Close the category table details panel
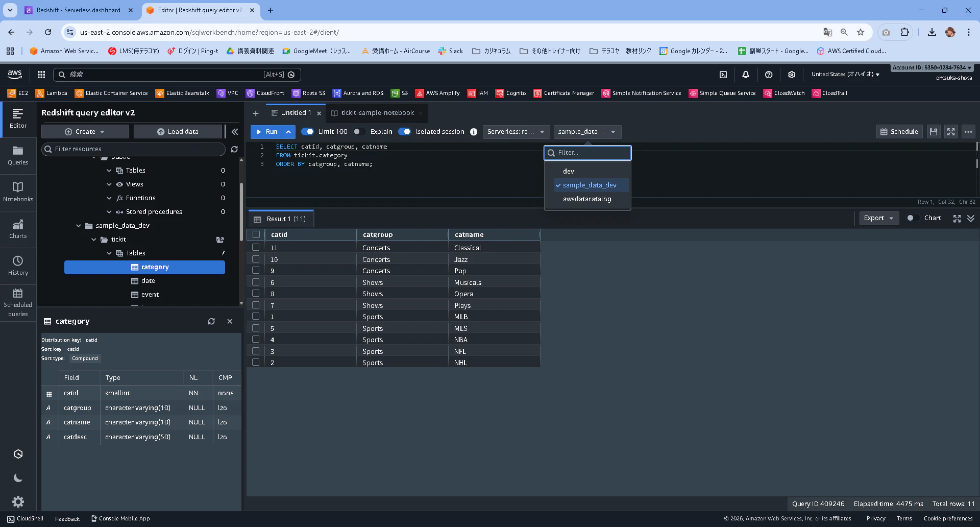The image size is (980, 527). (230, 321)
